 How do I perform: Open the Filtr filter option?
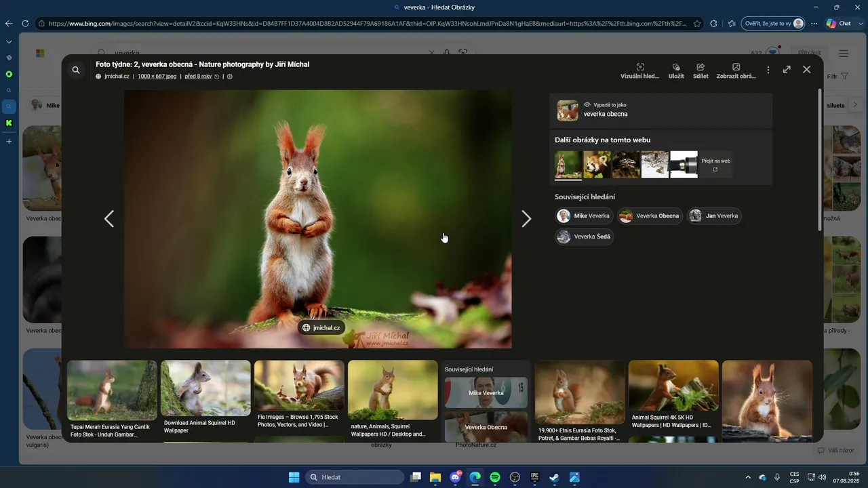tap(837, 77)
